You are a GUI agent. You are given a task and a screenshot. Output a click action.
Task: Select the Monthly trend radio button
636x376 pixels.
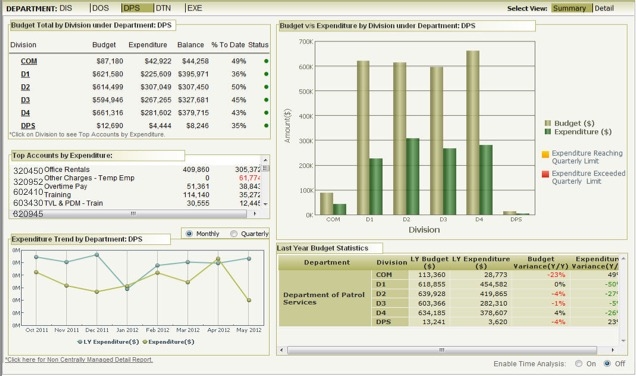(x=189, y=234)
